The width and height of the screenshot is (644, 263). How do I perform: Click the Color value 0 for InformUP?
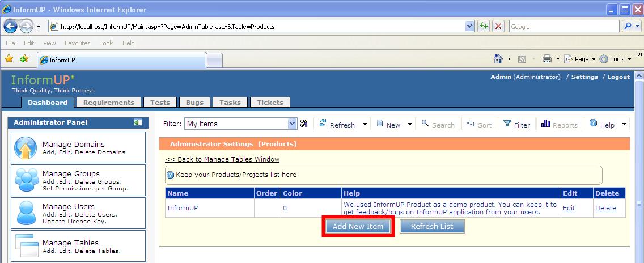pyautogui.click(x=285, y=208)
